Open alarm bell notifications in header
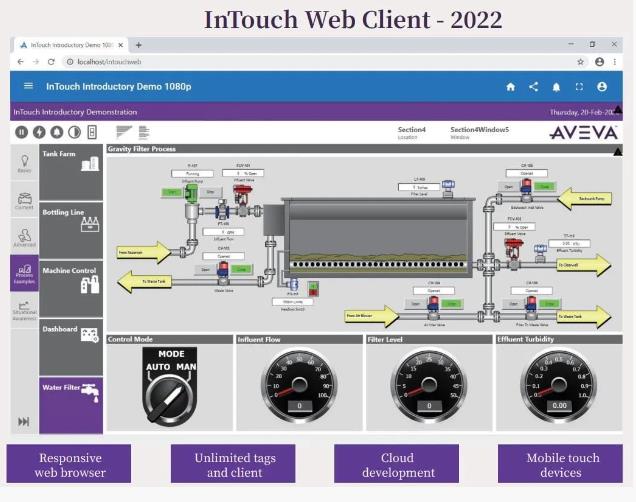Screen dimensions: 636x502 coord(556,87)
